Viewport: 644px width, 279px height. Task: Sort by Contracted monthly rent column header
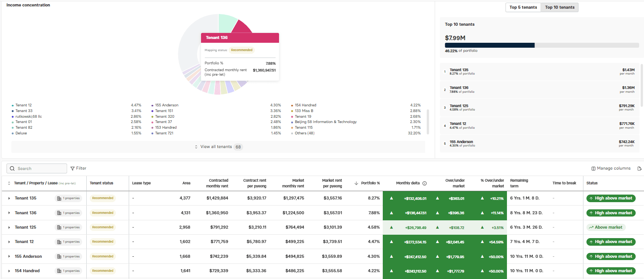pos(217,183)
